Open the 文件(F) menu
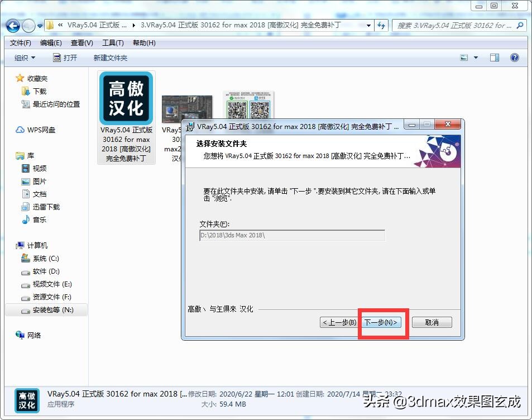Image resolution: width=532 pixels, height=420 pixels. click(x=21, y=43)
